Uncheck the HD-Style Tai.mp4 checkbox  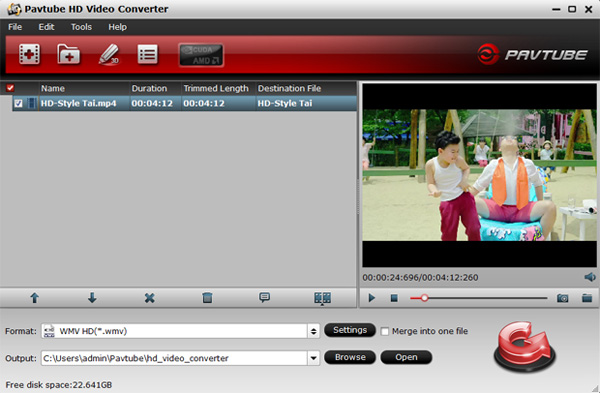pos(18,103)
